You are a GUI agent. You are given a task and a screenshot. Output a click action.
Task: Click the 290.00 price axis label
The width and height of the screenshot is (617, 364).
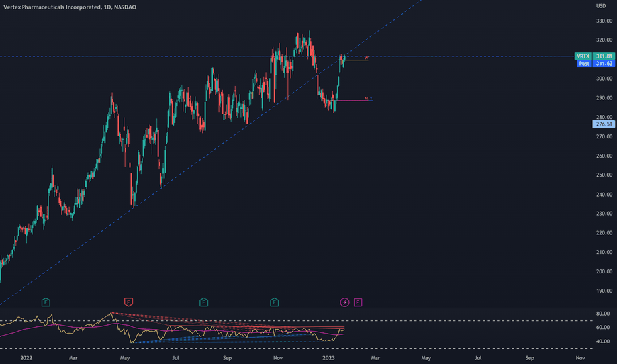(x=604, y=97)
